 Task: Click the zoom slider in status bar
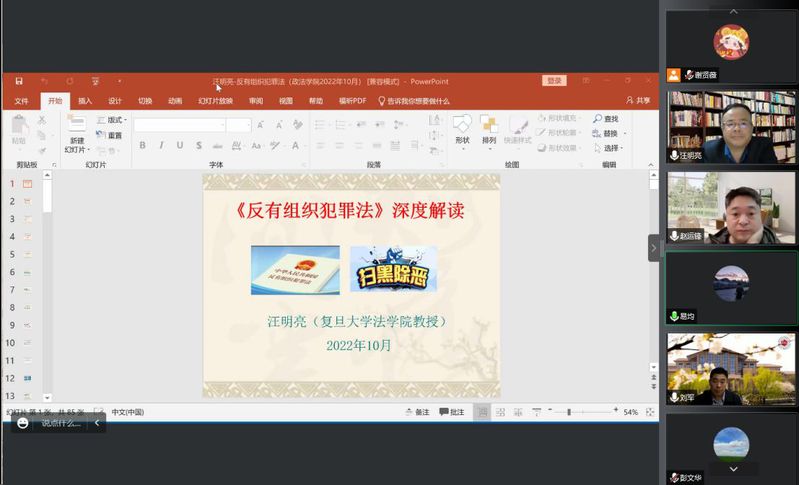(569, 412)
